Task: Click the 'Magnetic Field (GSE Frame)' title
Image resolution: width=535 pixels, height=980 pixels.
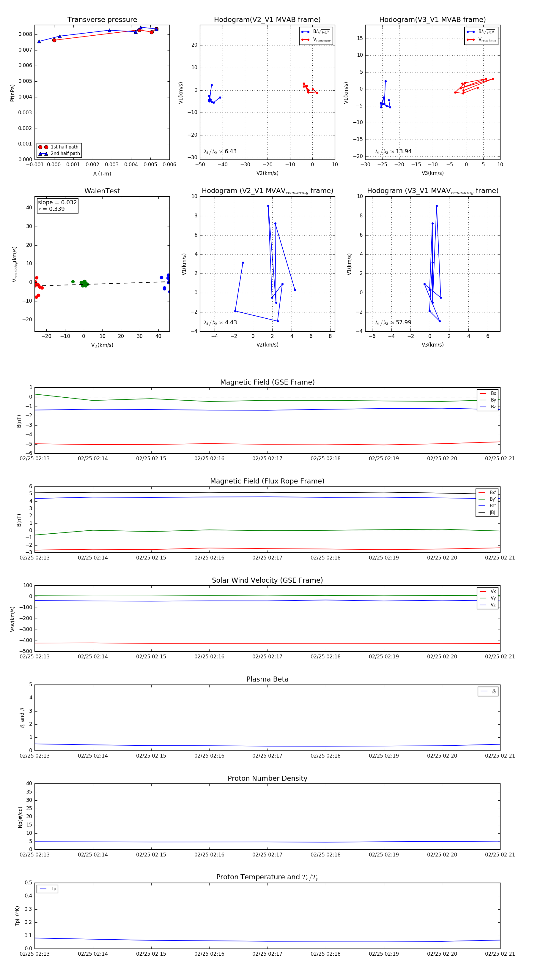Action: pyautogui.click(x=267, y=382)
